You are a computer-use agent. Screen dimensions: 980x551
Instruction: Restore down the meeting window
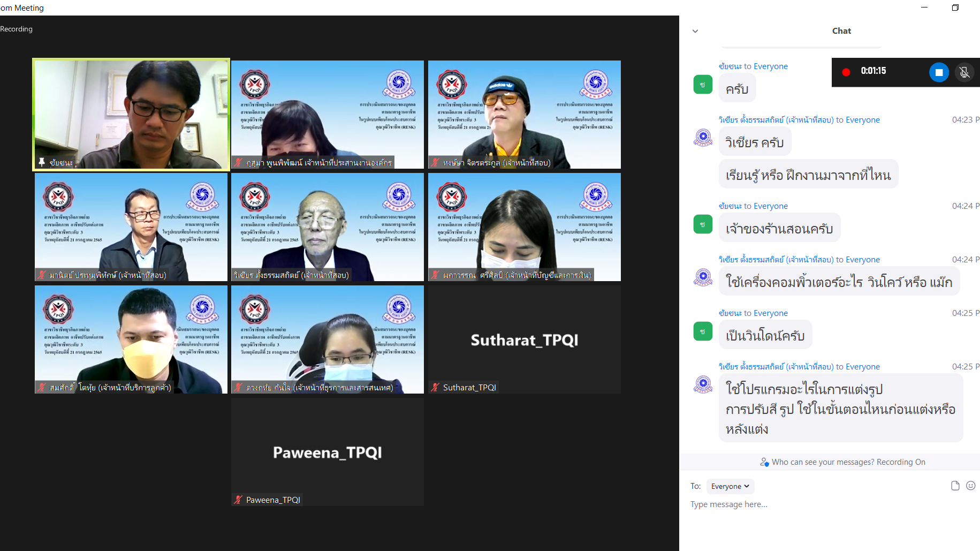pyautogui.click(x=955, y=7)
